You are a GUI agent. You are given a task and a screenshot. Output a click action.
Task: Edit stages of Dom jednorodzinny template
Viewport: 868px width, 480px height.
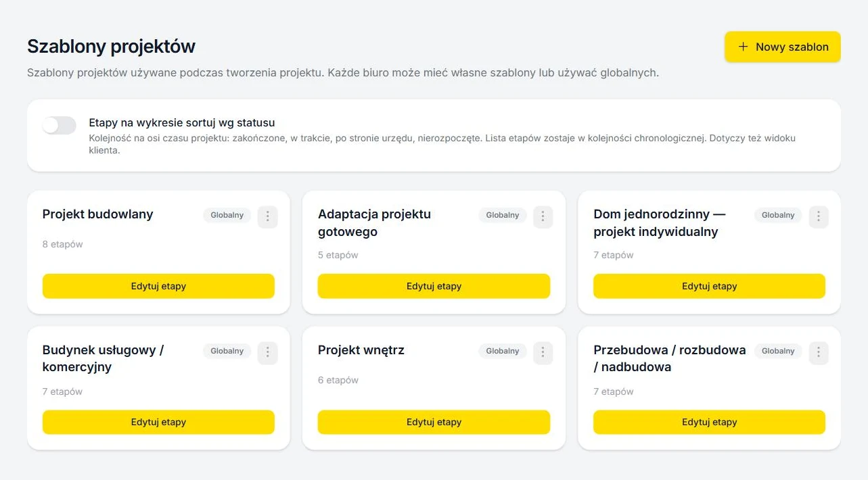pyautogui.click(x=709, y=286)
